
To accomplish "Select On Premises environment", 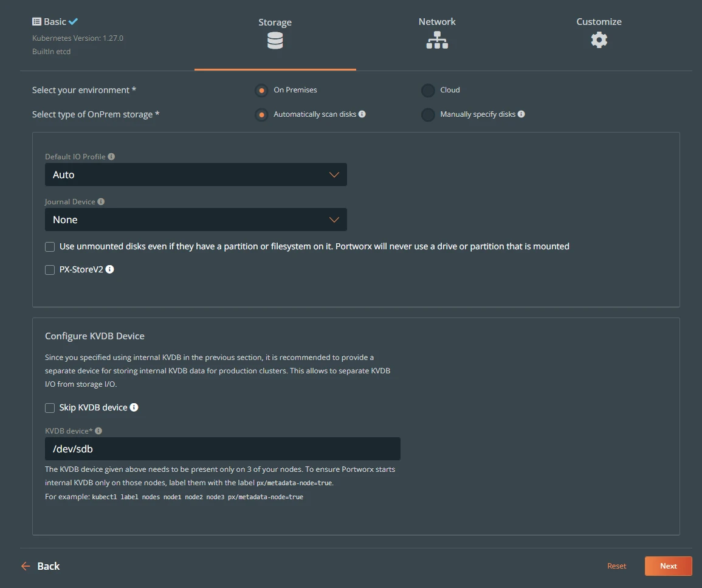I will pos(261,91).
